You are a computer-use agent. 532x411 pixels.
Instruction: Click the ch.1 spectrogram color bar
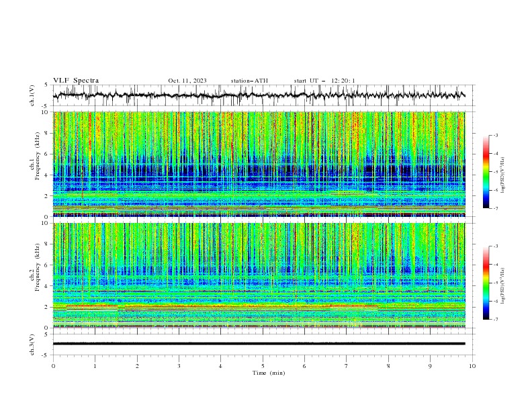[486, 172]
